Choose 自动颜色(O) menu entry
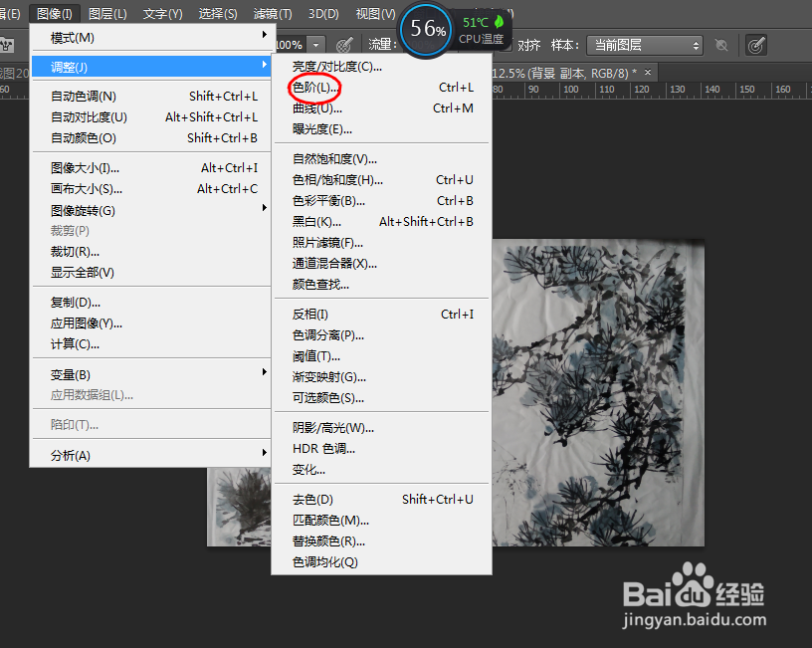The width and height of the screenshot is (812, 648). (x=151, y=138)
